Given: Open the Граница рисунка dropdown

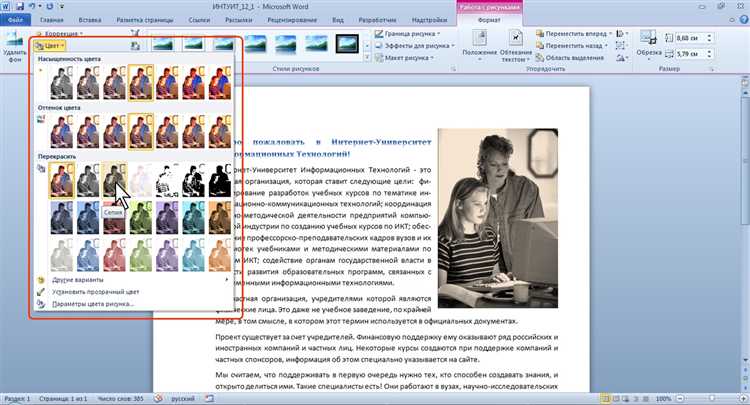Looking at the screenshot, I should pos(407,33).
